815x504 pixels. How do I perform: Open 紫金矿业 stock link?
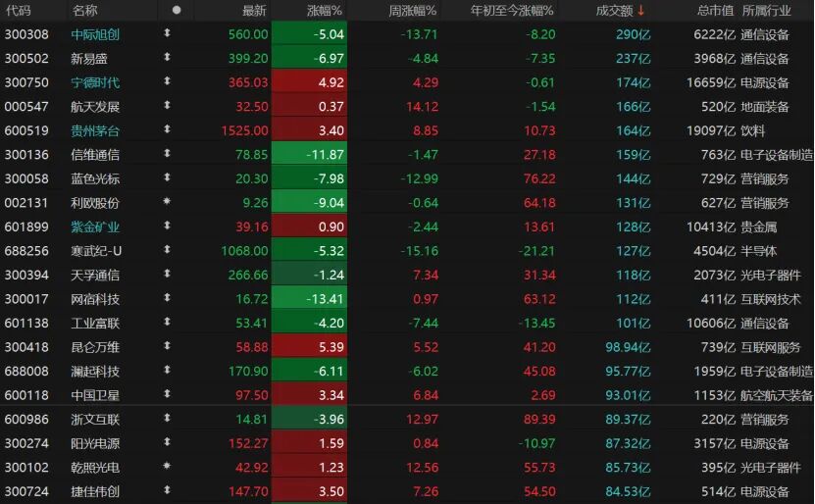(95, 227)
